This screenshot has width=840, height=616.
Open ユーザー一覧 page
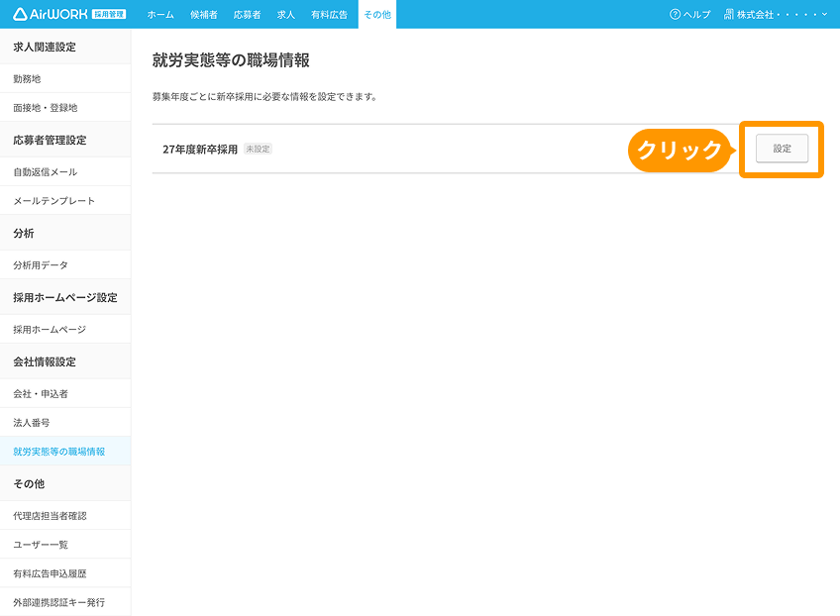pos(41,545)
